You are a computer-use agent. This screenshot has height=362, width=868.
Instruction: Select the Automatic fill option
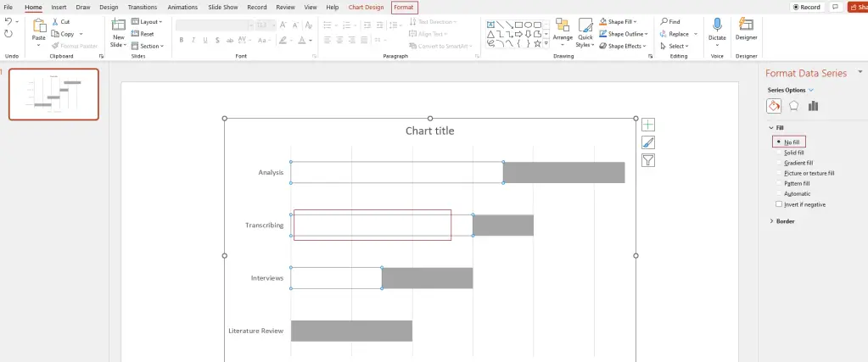(x=793, y=194)
